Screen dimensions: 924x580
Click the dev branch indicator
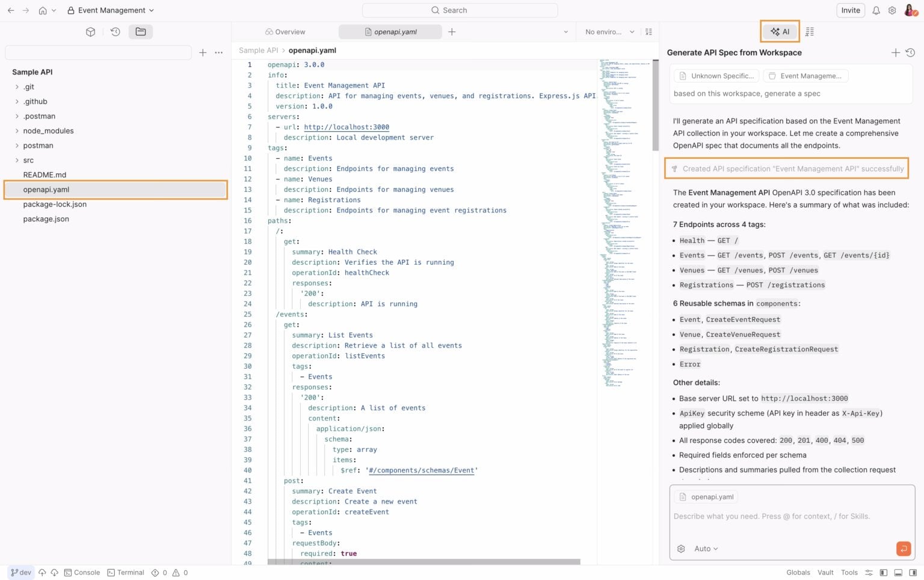pyautogui.click(x=21, y=573)
